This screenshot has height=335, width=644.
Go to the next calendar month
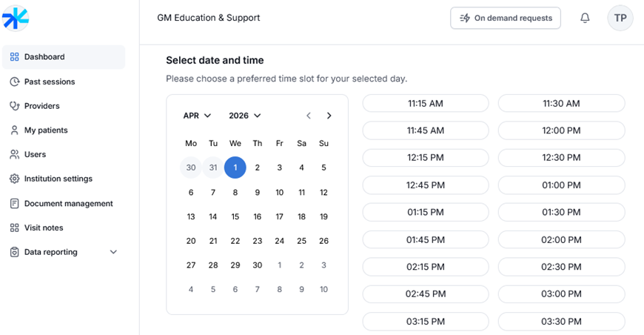coord(329,116)
